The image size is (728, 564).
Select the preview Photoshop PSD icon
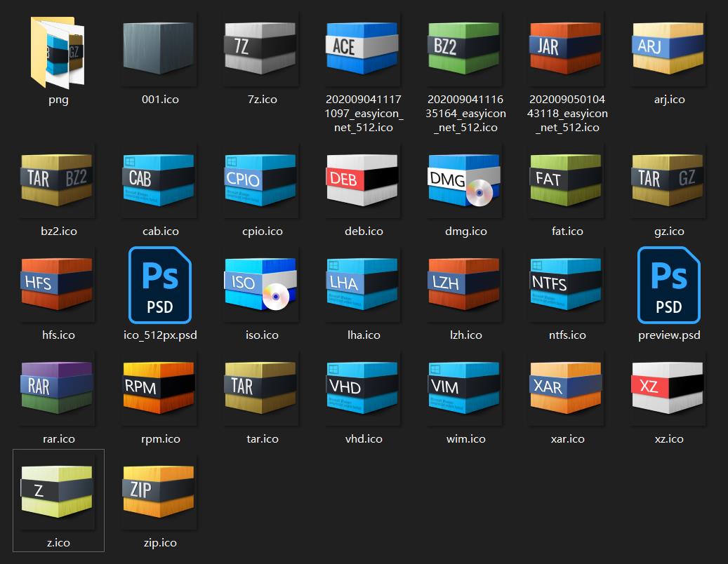pyautogui.click(x=669, y=285)
